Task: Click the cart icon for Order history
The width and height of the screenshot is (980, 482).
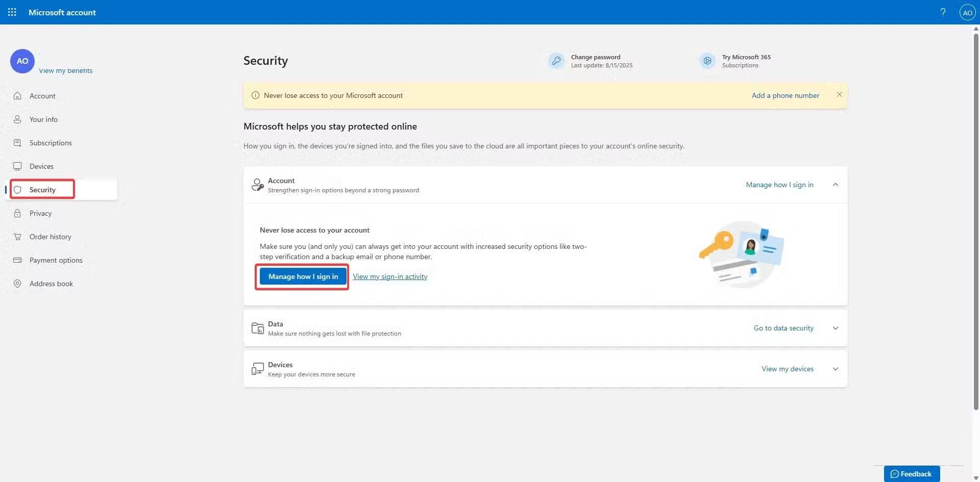Action: tap(18, 236)
